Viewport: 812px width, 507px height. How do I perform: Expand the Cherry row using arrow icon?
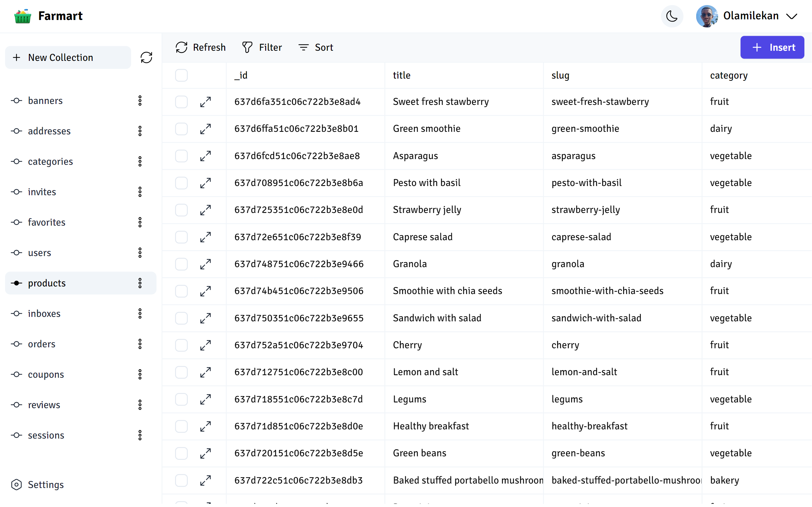click(x=205, y=345)
